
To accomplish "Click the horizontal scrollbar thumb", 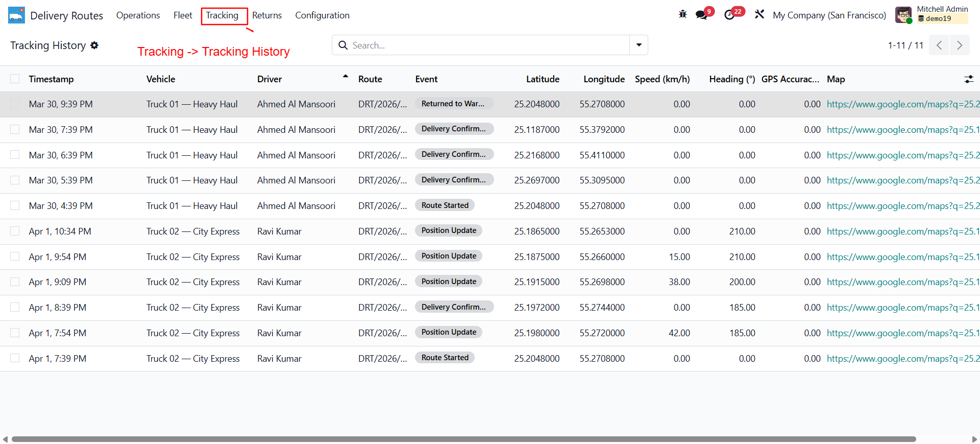I will 463,439.
